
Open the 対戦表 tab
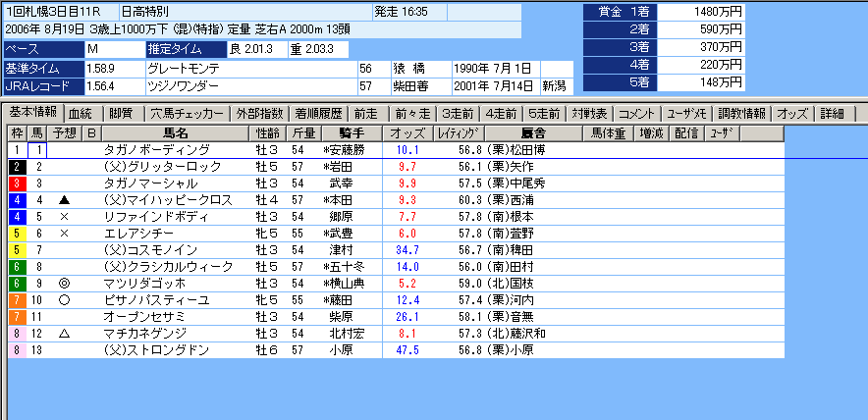pos(594,114)
